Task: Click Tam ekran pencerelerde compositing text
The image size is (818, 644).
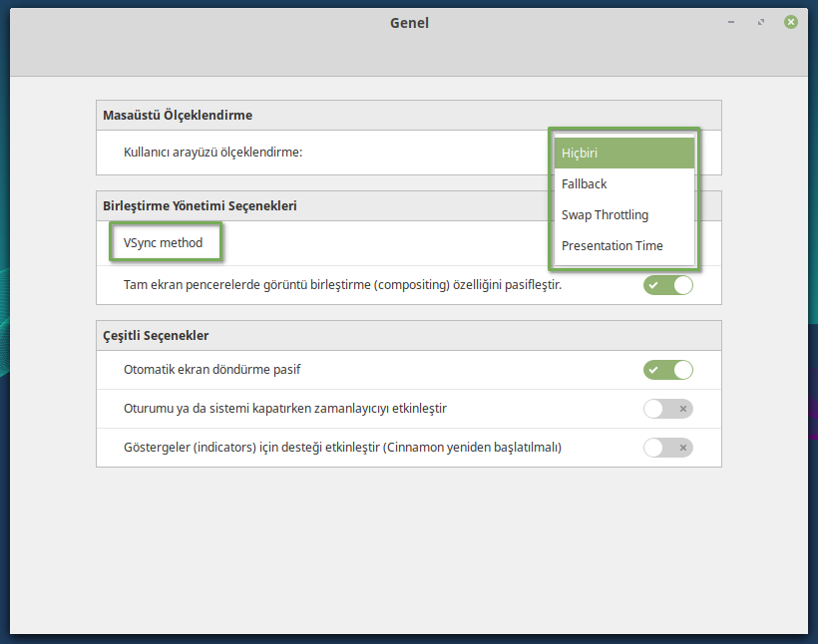Action: pyautogui.click(x=342, y=285)
